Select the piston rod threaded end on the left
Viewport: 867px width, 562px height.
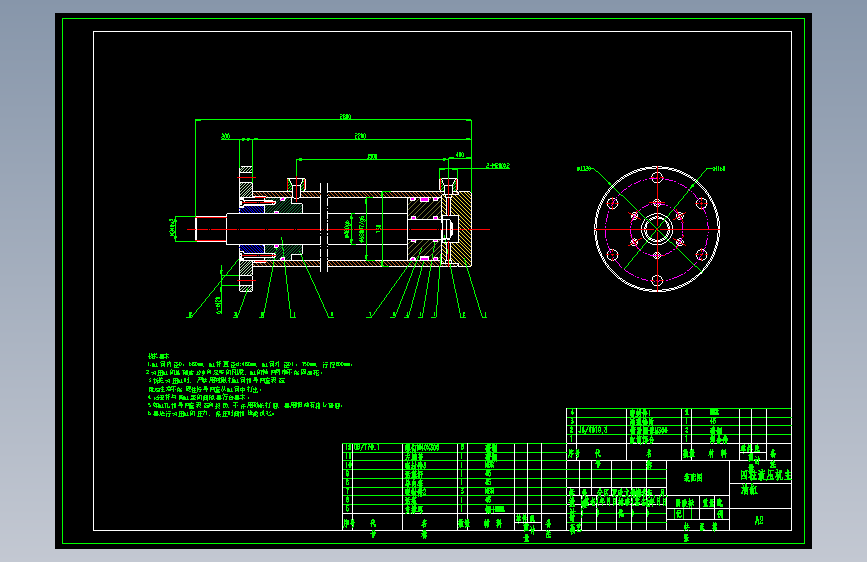[x=211, y=229]
